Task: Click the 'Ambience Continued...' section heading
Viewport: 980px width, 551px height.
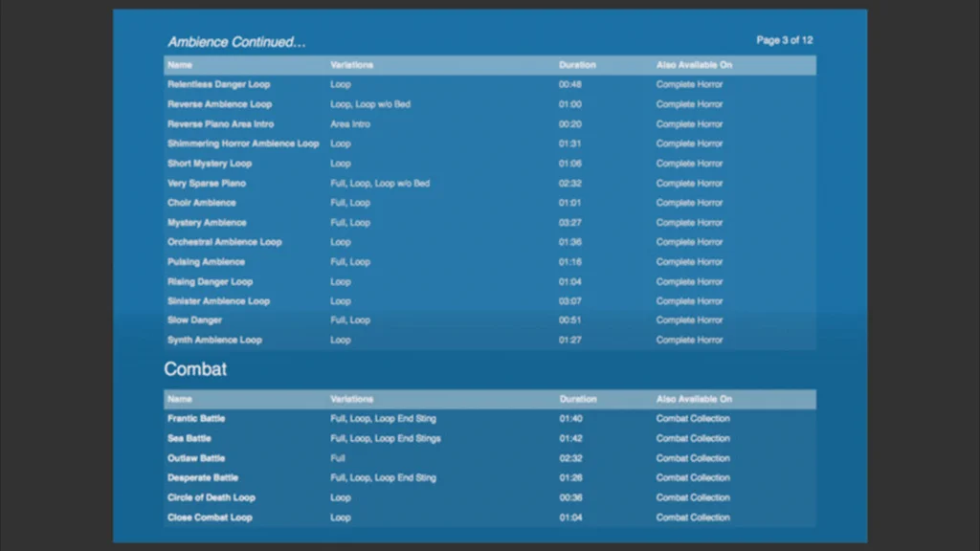Action: (x=236, y=42)
